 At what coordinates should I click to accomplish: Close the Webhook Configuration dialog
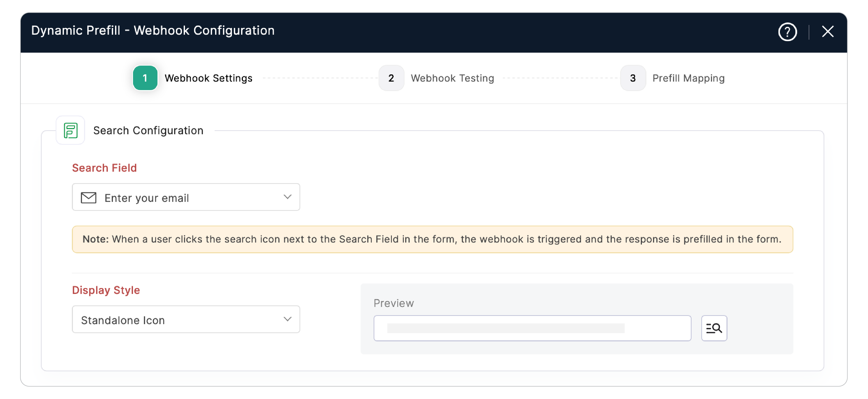(828, 32)
